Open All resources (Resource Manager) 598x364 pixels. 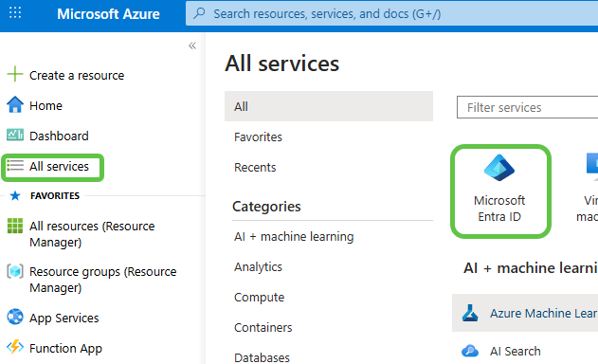[x=92, y=234]
